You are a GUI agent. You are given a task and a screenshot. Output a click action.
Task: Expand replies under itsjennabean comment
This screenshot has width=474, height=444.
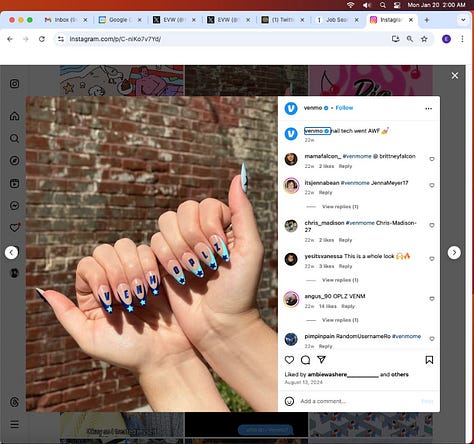tap(340, 207)
